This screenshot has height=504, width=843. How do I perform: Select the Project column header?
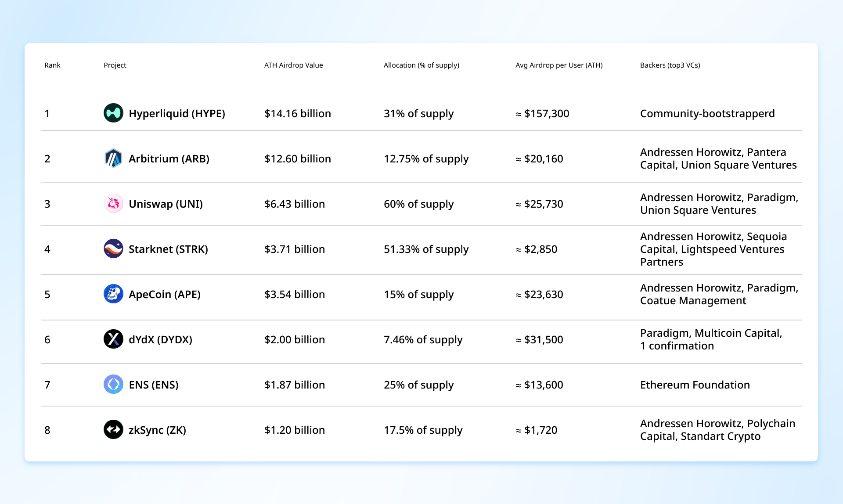[x=115, y=65]
